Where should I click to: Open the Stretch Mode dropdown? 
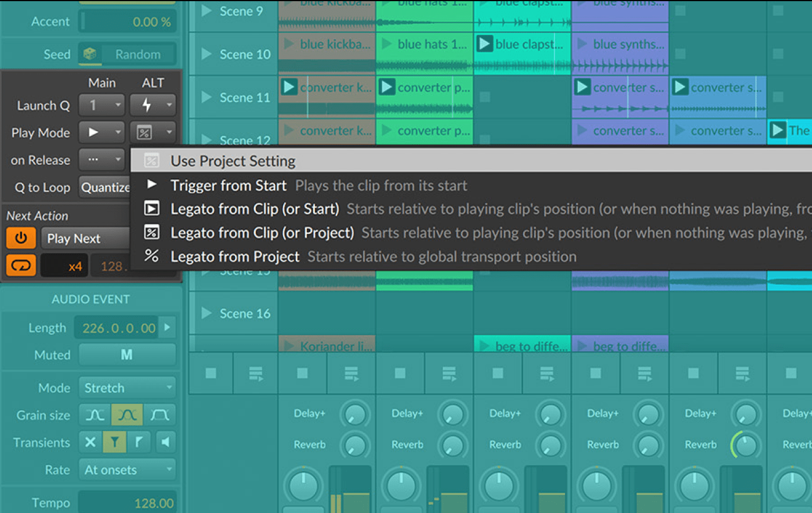[x=127, y=388]
